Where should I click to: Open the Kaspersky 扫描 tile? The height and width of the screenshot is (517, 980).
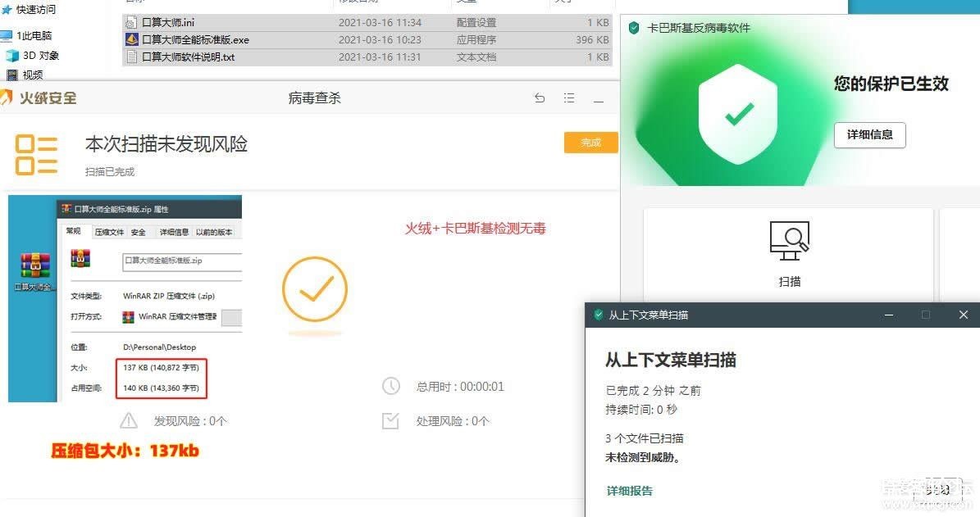789,254
